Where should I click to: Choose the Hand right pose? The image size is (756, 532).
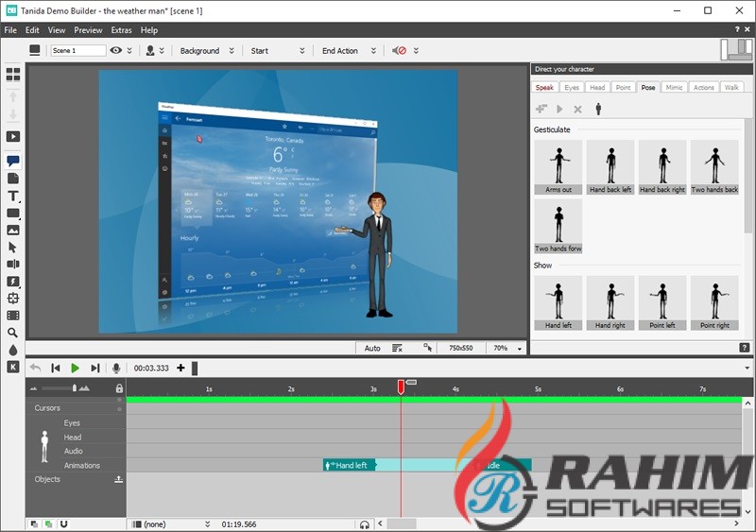coord(610,303)
